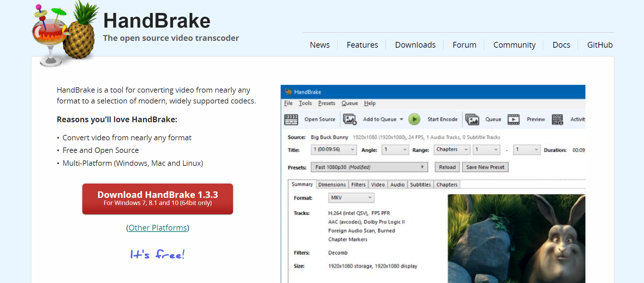Click the "Multi-Platform (Windows, Mac and Linux)" bullet
Viewport: 644px width, 283px height.
(133, 163)
